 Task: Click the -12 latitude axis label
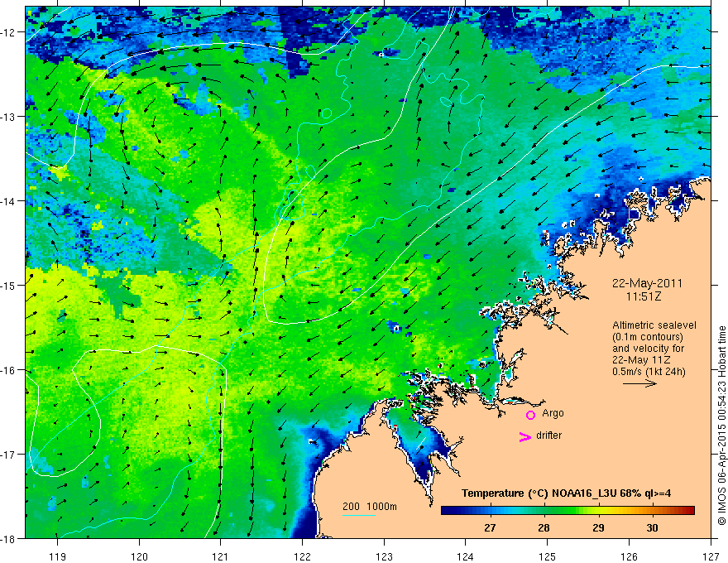(9, 32)
